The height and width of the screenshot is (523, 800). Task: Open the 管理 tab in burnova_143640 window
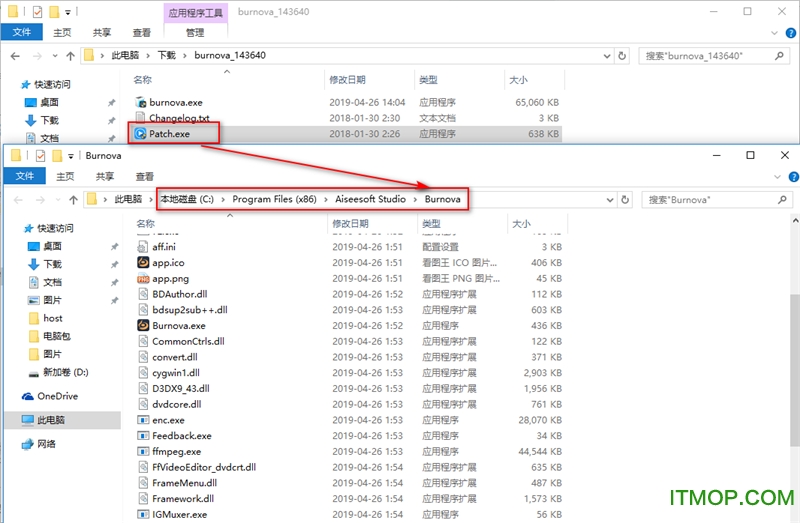195,33
